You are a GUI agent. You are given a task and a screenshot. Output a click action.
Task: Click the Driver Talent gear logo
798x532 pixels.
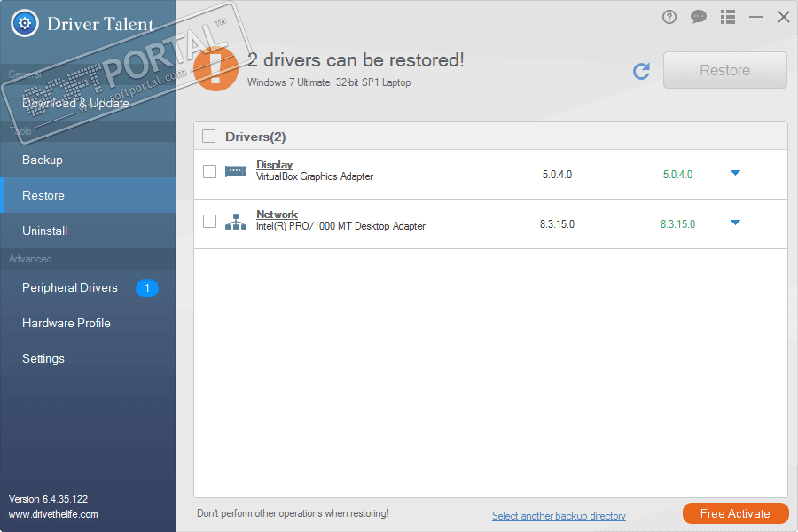pyautogui.click(x=25, y=23)
